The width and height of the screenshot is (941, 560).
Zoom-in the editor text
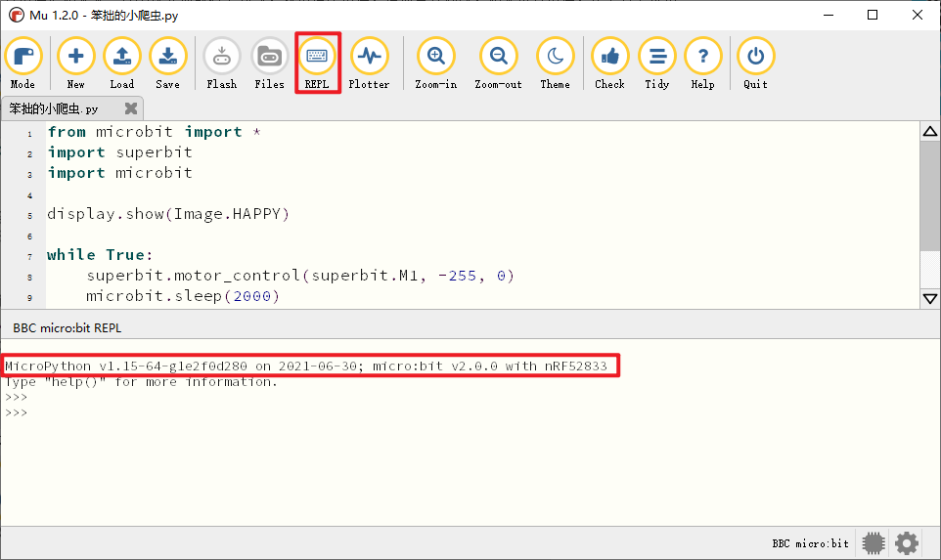click(x=435, y=64)
